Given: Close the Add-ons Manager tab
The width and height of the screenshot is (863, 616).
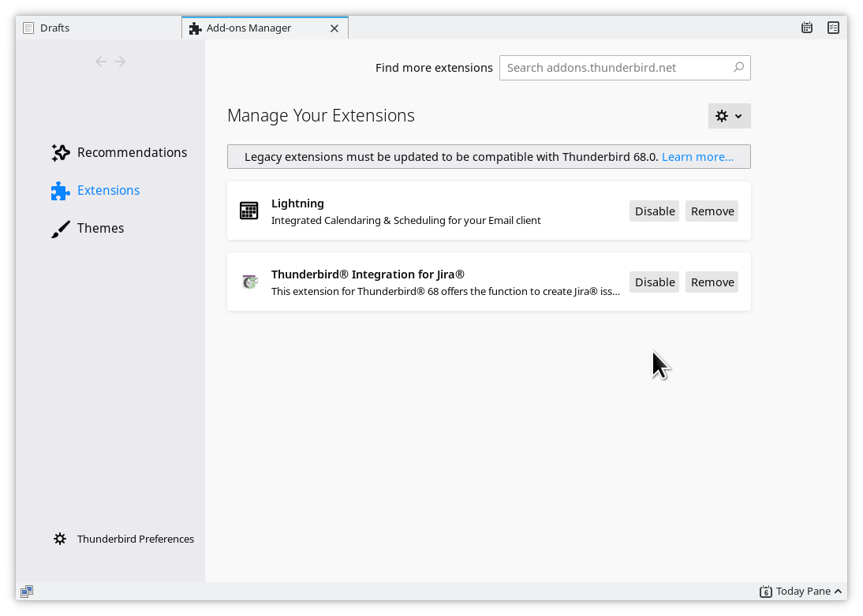Looking at the screenshot, I should coord(334,28).
